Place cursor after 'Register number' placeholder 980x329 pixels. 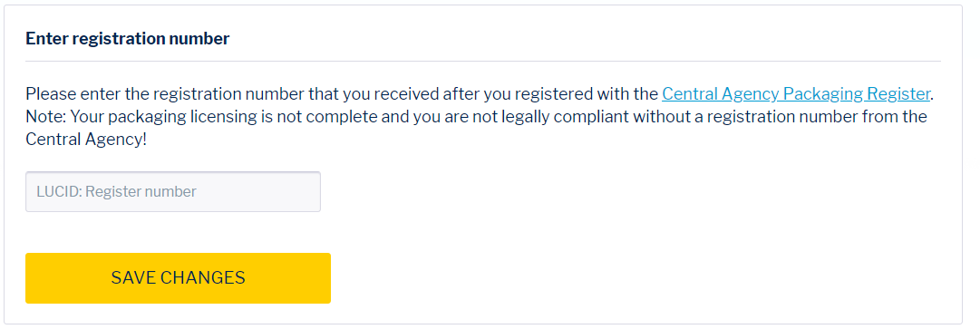[199, 191]
